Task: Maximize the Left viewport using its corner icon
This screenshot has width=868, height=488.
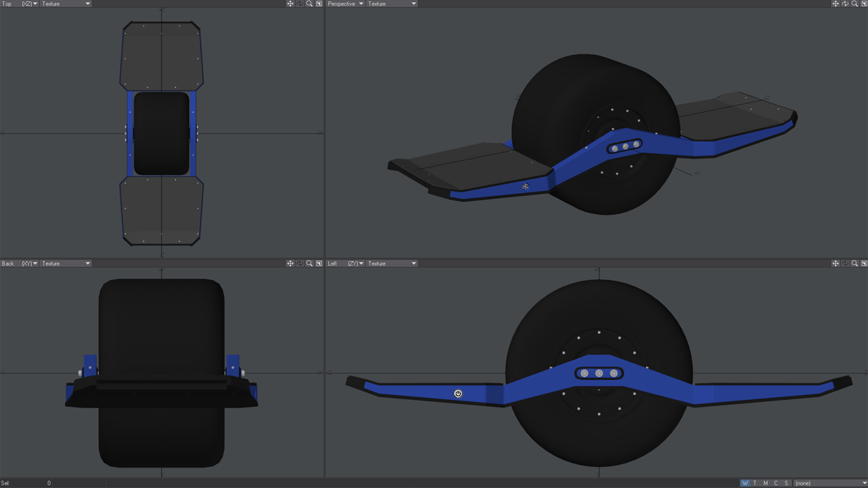Action: pyautogui.click(x=865, y=263)
